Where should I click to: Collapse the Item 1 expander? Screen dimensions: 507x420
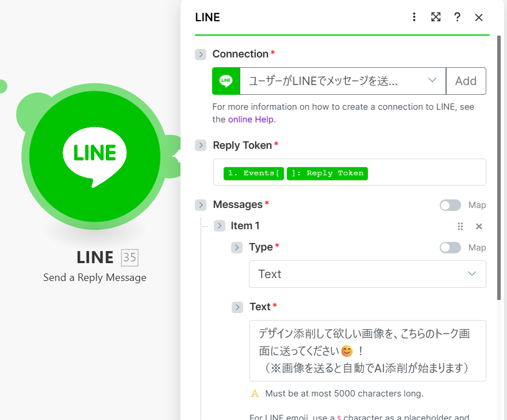[x=219, y=226]
